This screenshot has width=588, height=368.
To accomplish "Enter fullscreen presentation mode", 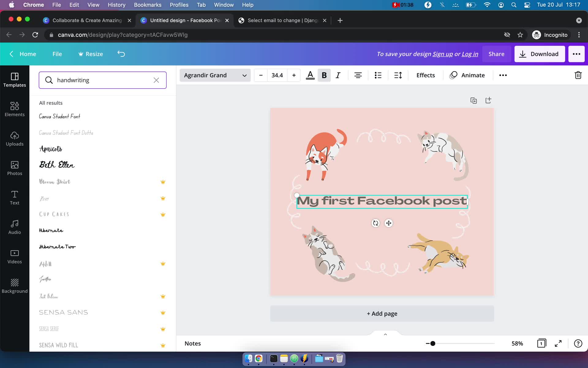I will coord(558,343).
